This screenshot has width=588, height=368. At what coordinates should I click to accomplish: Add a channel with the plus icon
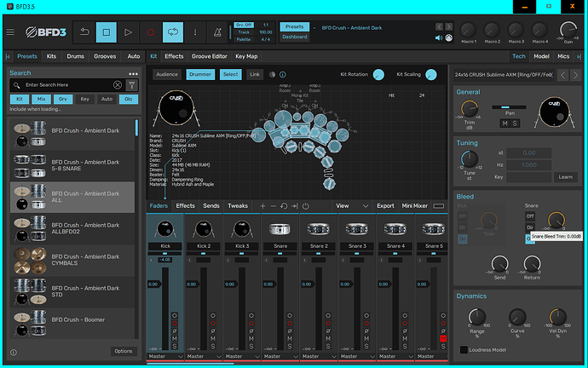tap(262, 206)
